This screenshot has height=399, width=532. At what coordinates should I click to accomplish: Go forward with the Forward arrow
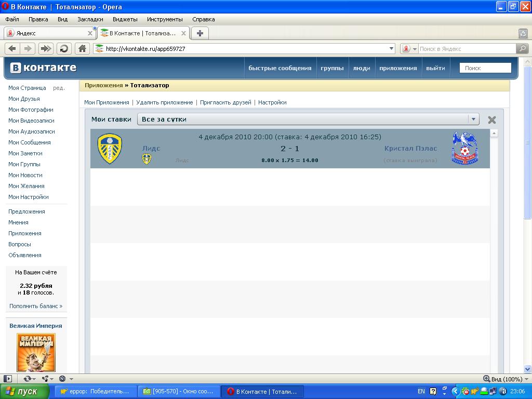pos(28,48)
